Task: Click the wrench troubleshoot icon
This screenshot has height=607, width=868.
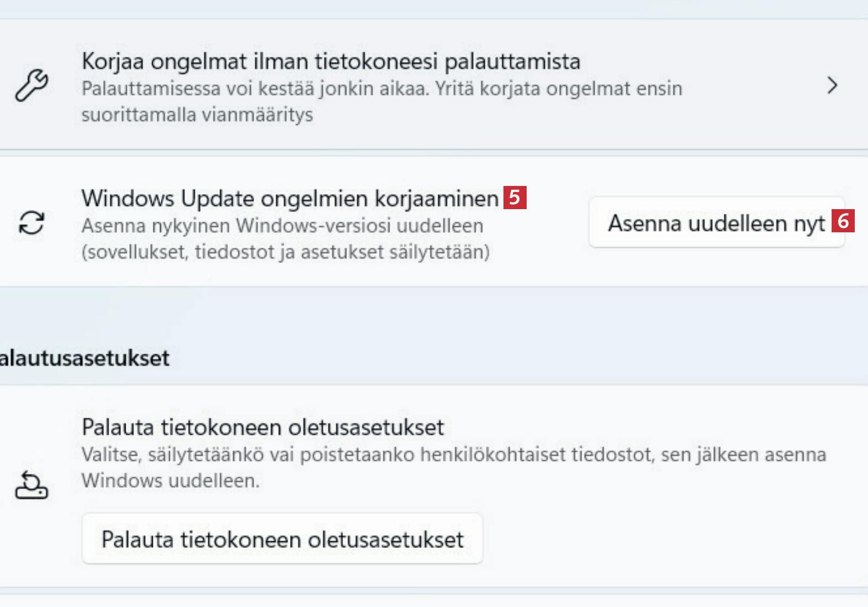Action: (31, 86)
